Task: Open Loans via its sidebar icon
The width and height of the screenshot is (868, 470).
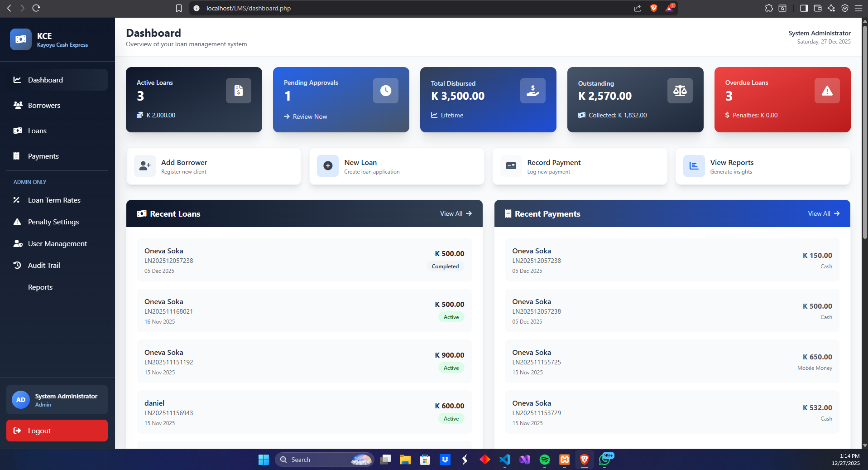Action: 18,131
